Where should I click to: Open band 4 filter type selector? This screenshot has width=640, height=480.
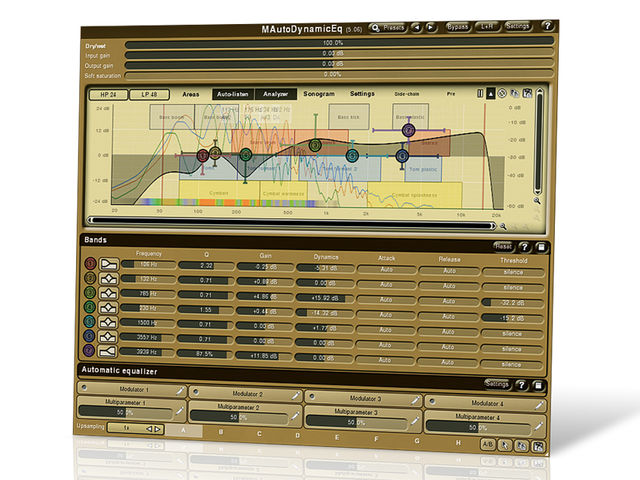[x=108, y=308]
